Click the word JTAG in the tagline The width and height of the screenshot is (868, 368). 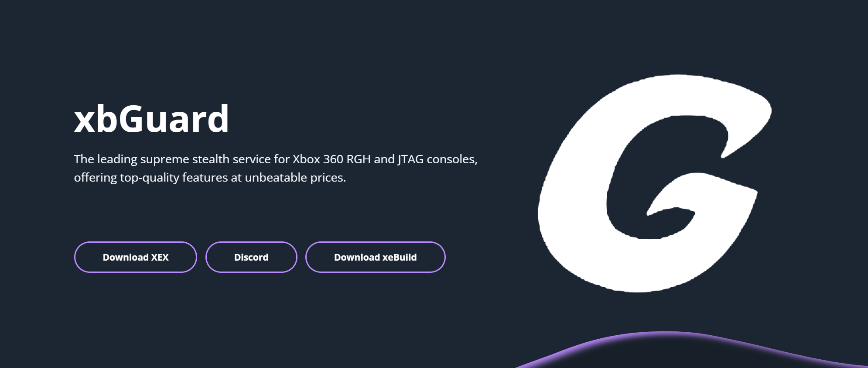tap(410, 159)
